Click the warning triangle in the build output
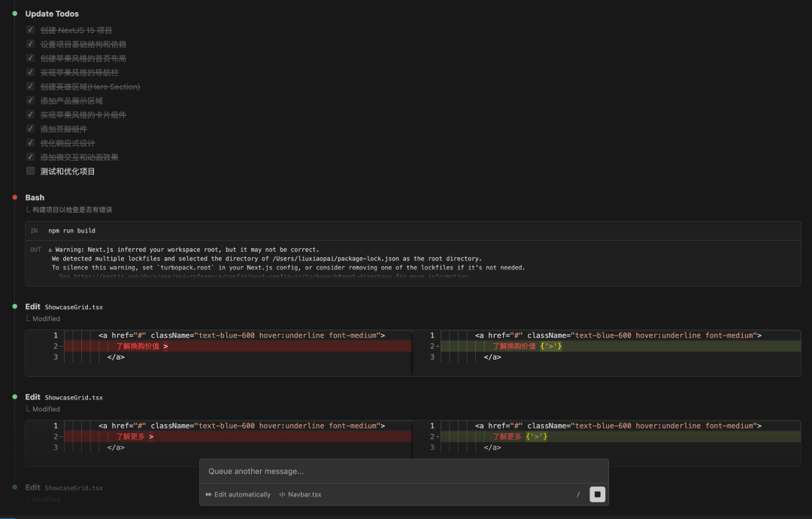 50,250
